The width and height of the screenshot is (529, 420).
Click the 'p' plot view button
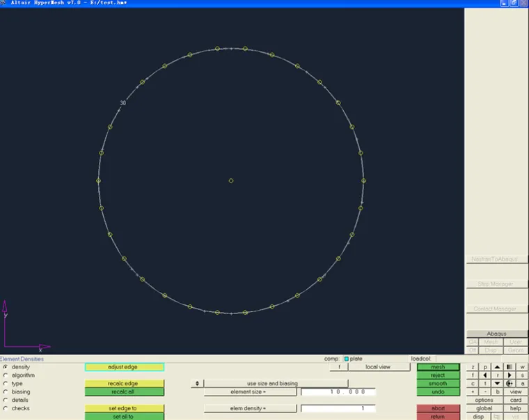[x=485, y=367]
